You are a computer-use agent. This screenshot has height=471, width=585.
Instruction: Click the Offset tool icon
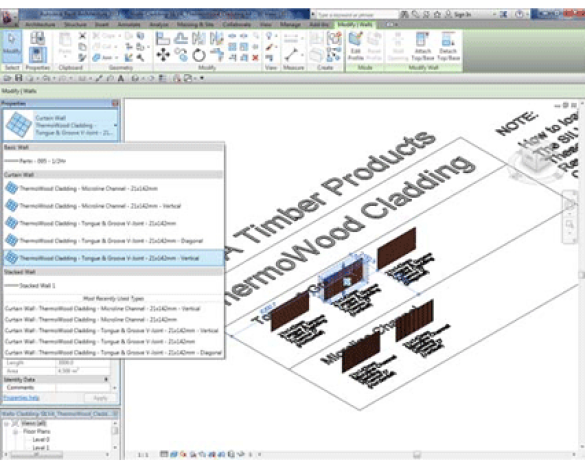click(x=181, y=38)
